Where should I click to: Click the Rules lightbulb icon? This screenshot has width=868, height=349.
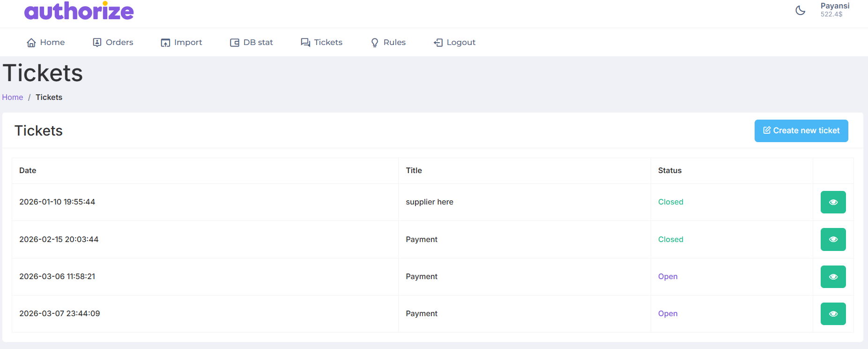coord(375,43)
